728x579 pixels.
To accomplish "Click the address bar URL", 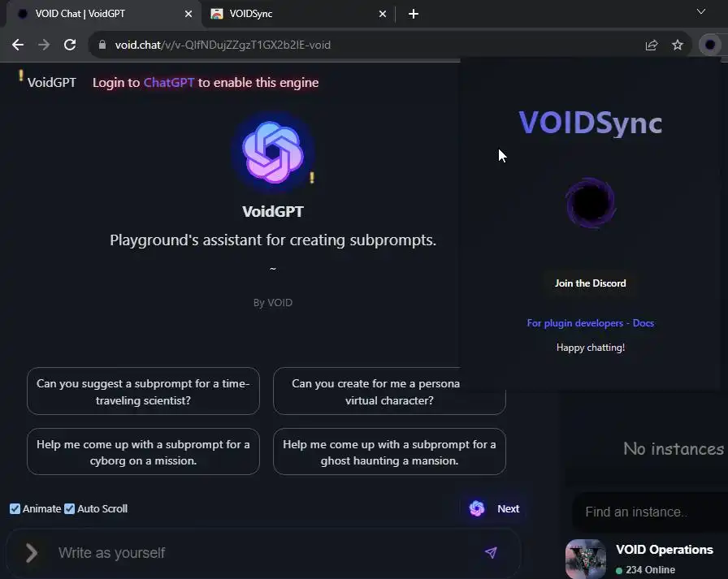I will tap(223, 45).
